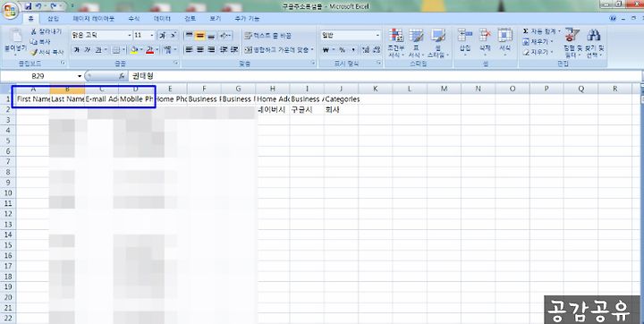Screen dimensions: 644x324
Task: Switch to the Formulas tab
Action: click(x=134, y=19)
